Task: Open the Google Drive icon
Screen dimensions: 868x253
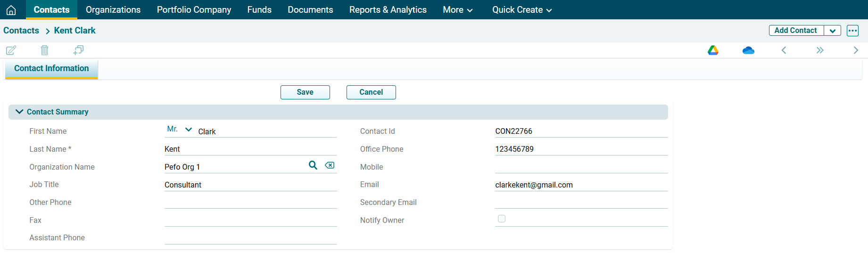Action: click(713, 50)
